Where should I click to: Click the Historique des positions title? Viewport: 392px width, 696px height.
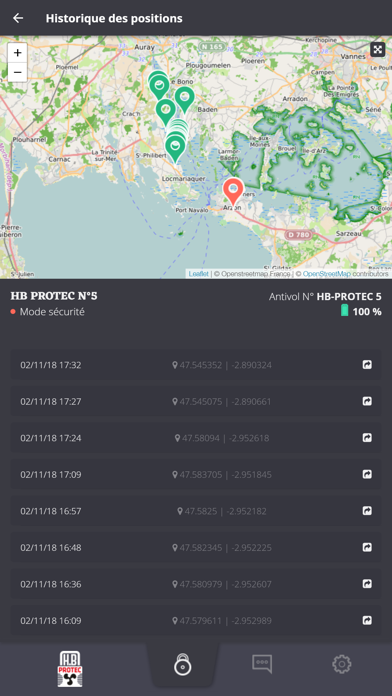pos(114,18)
